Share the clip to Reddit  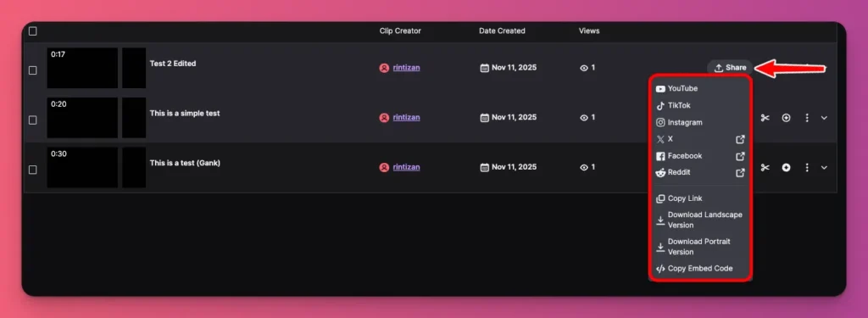coord(700,172)
